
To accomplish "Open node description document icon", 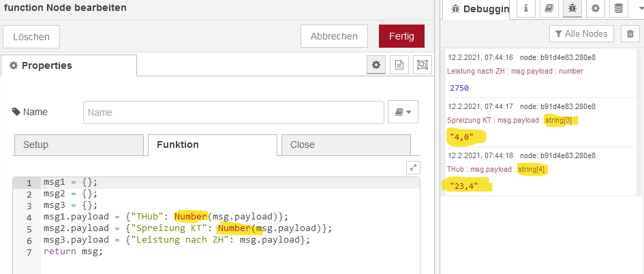I will pos(399,65).
